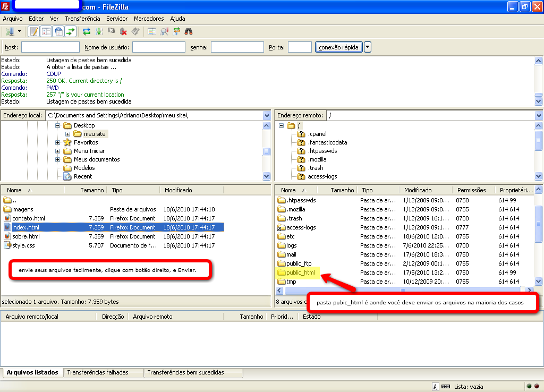The height and width of the screenshot is (392, 544).
Task: Collapse the Desktop node in local tree
Action: pyautogui.click(x=57, y=125)
